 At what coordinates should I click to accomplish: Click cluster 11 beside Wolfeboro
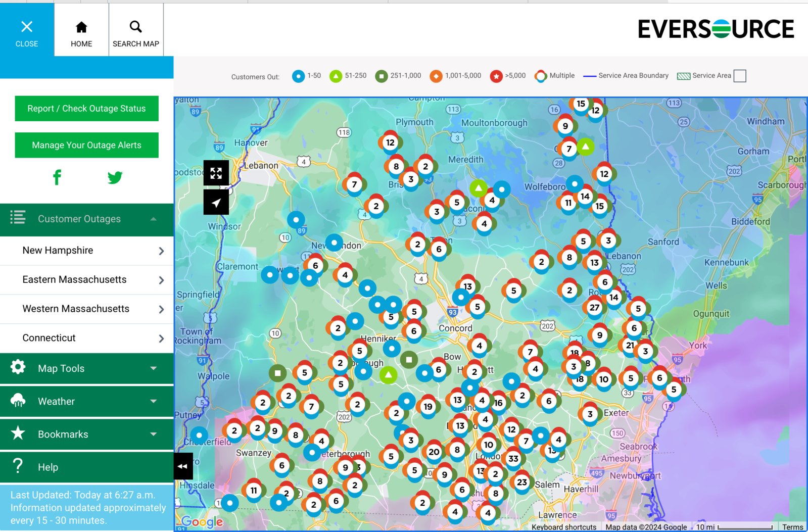click(568, 203)
